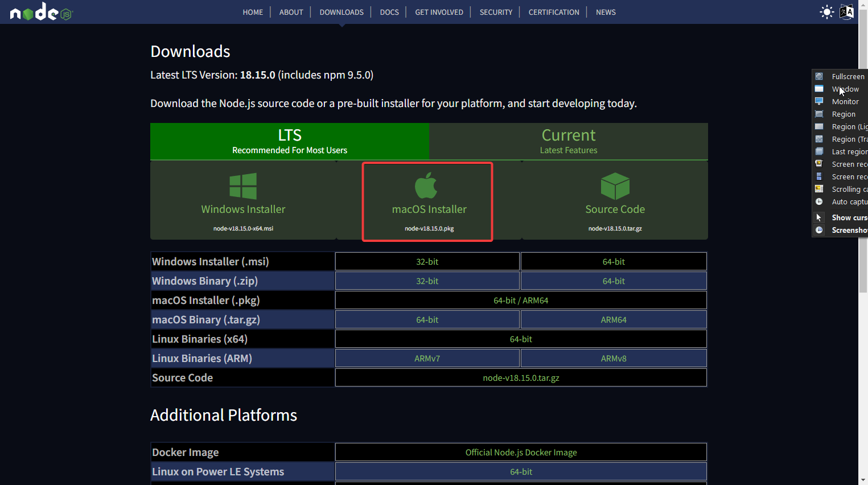Viewport: 868px width, 485px height.
Task: Click the Windows logo icon
Action: [x=243, y=186]
